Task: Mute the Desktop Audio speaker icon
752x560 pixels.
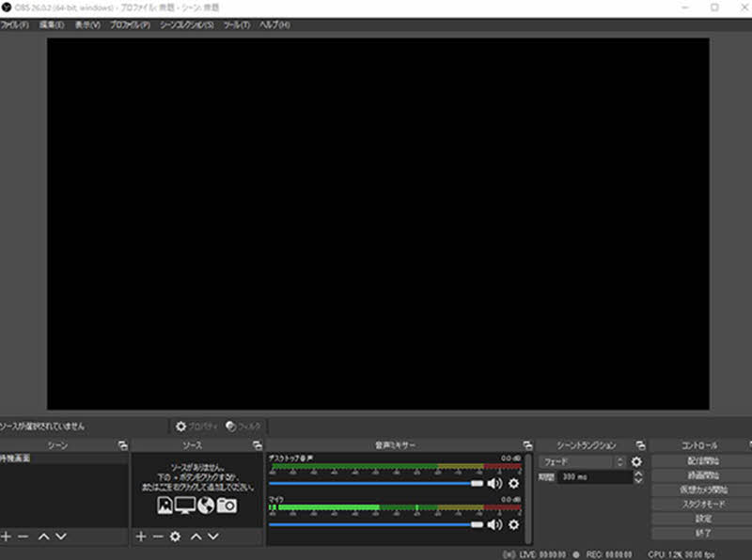Action: 494,483
